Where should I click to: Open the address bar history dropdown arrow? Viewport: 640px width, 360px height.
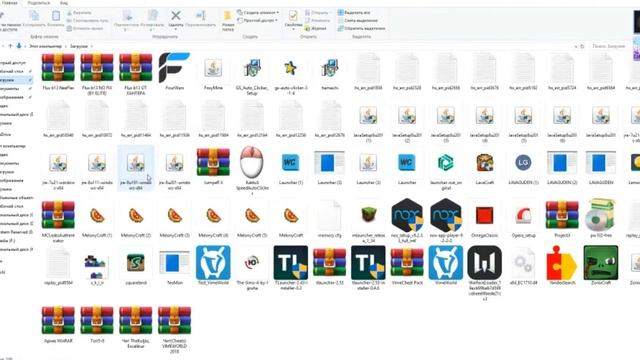tap(576, 47)
